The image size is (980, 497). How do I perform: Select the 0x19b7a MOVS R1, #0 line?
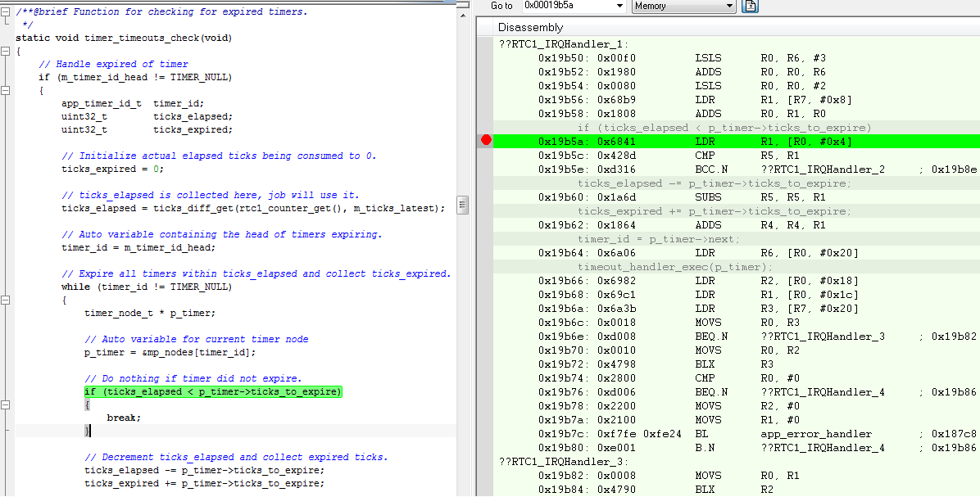click(737, 419)
